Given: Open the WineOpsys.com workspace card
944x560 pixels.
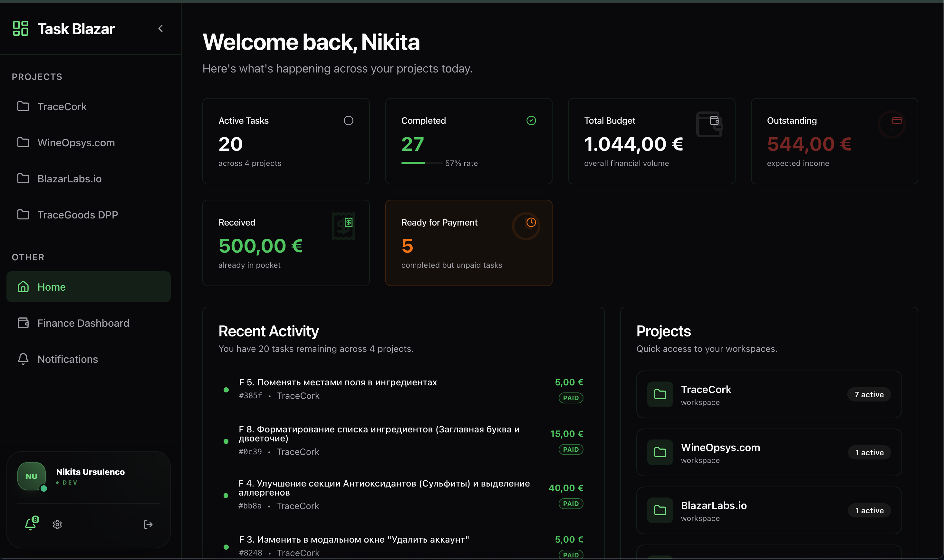Looking at the screenshot, I should tap(769, 452).
